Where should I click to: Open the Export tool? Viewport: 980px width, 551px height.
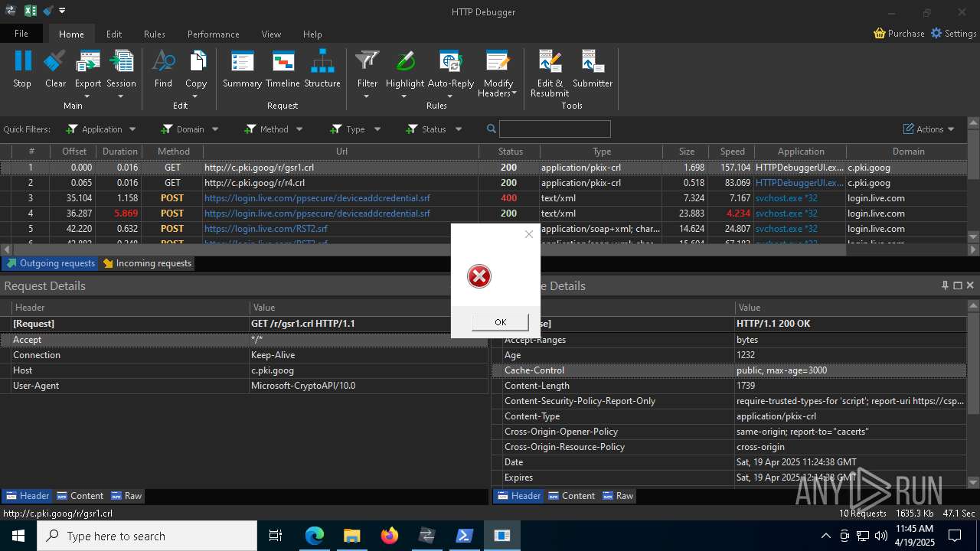pyautogui.click(x=87, y=70)
